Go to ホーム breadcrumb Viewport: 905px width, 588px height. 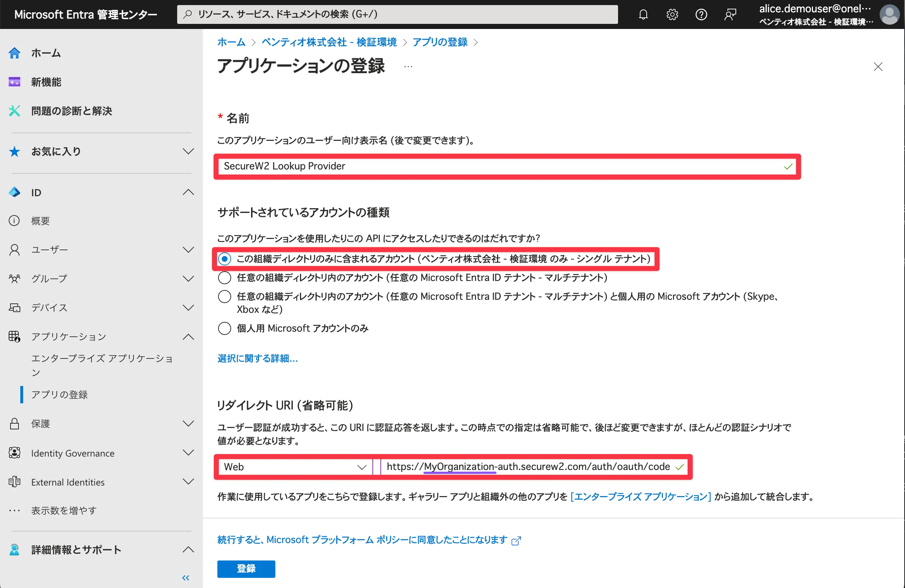pos(231,42)
